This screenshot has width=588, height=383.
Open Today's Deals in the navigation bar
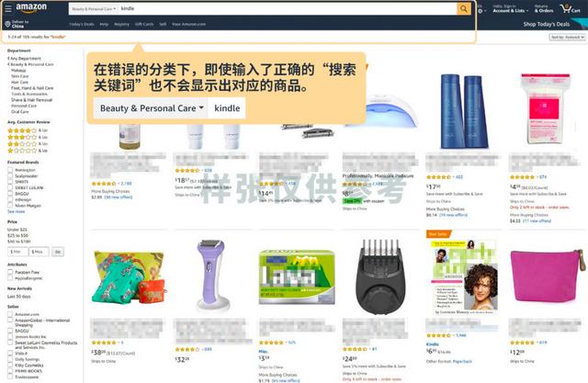82,25
